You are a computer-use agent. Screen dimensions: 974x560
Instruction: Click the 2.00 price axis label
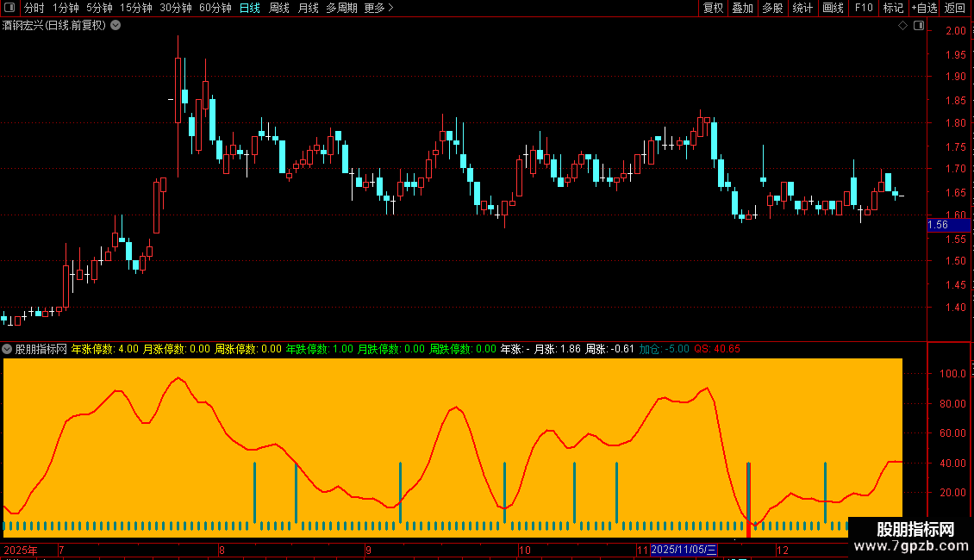(955, 30)
